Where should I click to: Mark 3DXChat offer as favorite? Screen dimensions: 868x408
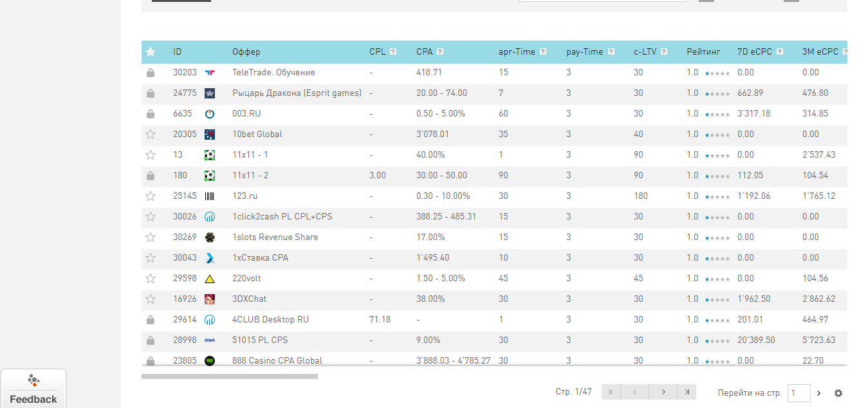coord(151,299)
